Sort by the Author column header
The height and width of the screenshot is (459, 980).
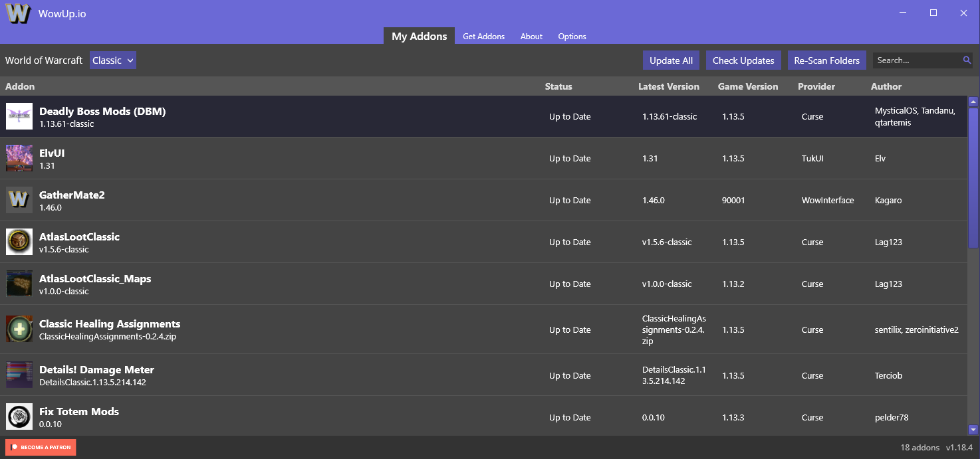886,86
